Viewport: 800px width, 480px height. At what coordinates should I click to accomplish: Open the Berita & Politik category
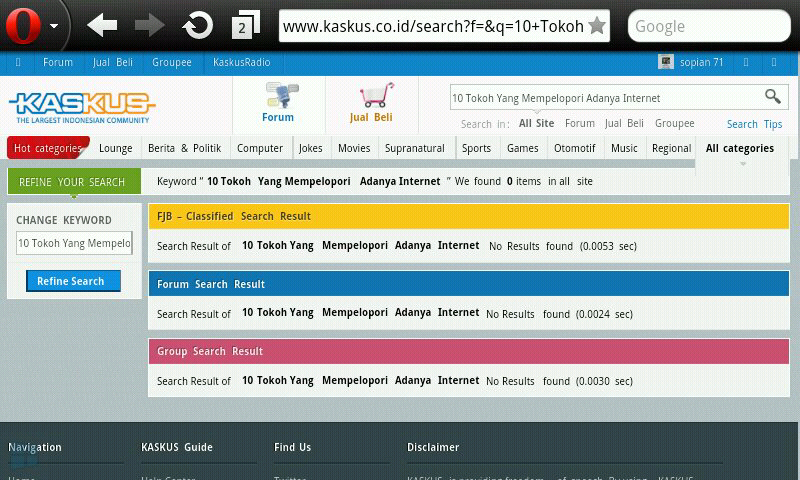click(x=185, y=148)
